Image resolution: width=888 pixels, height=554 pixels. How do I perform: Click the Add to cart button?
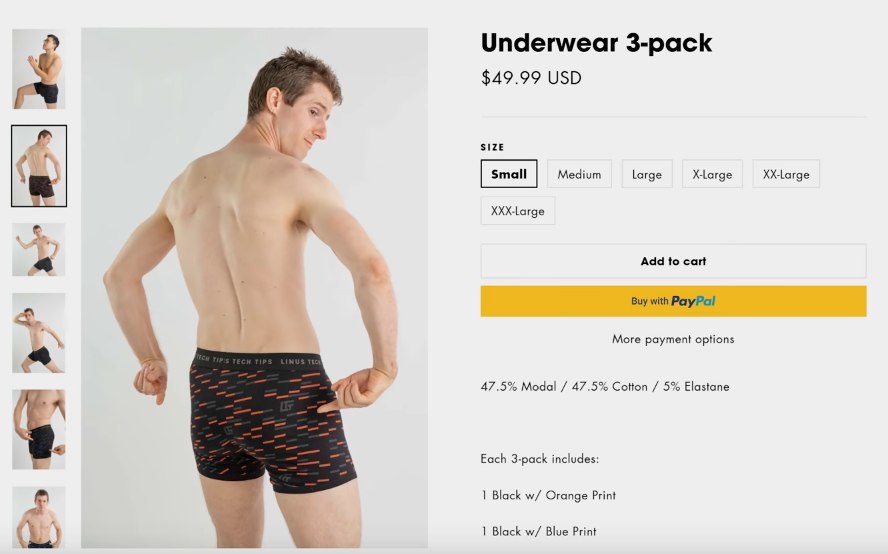click(673, 261)
